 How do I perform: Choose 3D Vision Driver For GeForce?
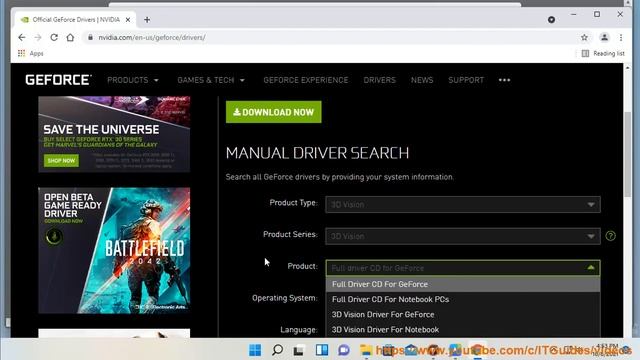[x=463, y=314]
